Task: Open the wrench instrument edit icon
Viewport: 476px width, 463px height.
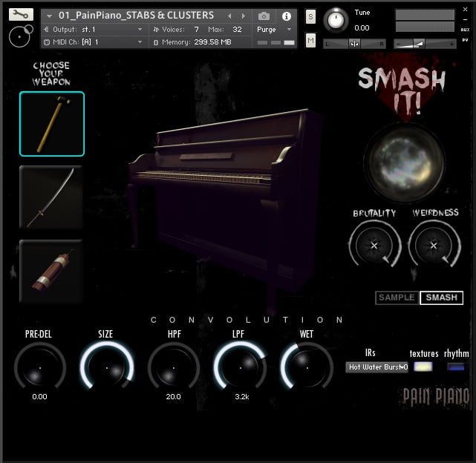Action: [21, 14]
